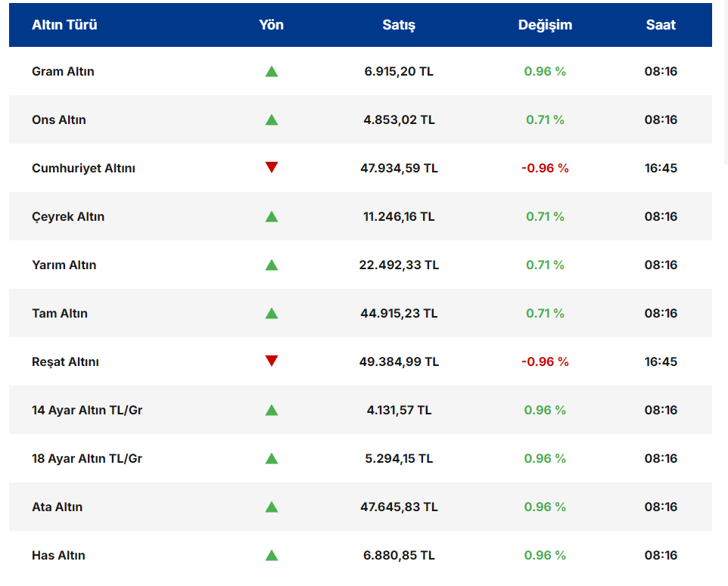Viewport: 728px width, 586px height.
Task: Click the up arrow in Ata Altın row
Action: (272, 507)
